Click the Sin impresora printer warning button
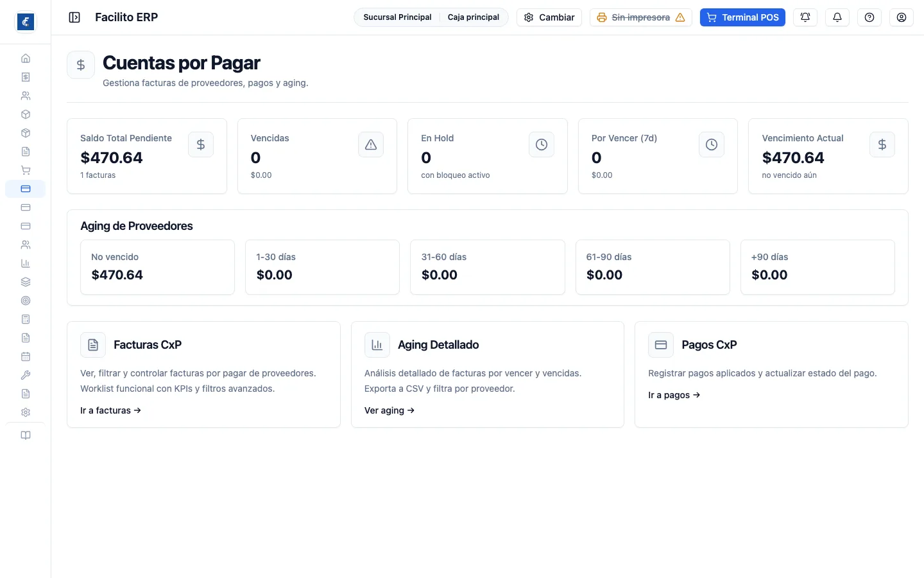This screenshot has height=578, width=924. [x=640, y=17]
